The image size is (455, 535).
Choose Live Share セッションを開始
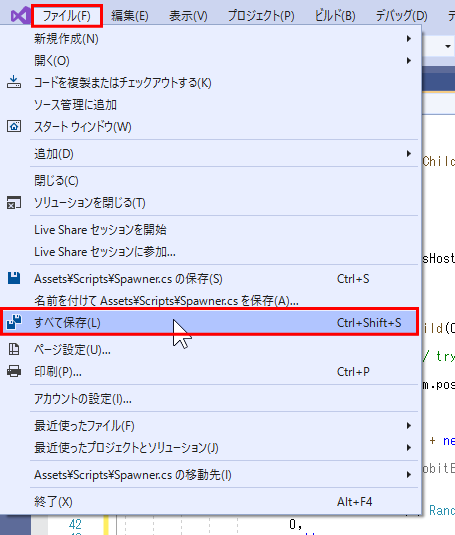coord(100,230)
